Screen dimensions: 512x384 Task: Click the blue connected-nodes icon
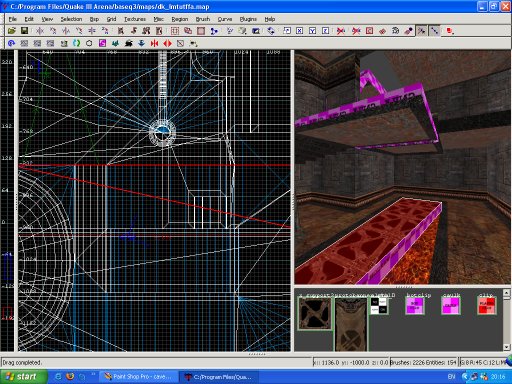(x=214, y=31)
